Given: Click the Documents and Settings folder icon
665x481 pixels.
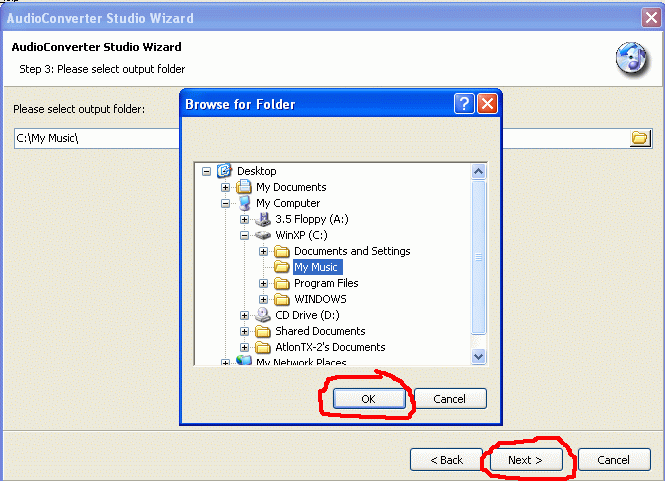Looking at the screenshot, I should (x=282, y=251).
